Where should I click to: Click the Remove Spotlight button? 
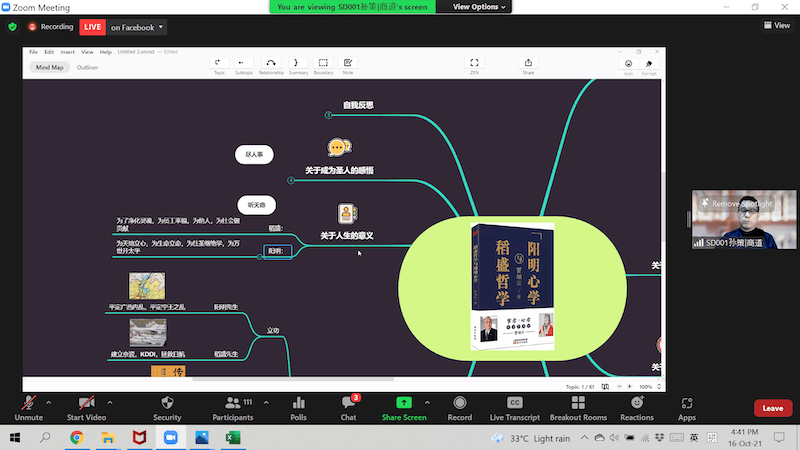pos(741,204)
